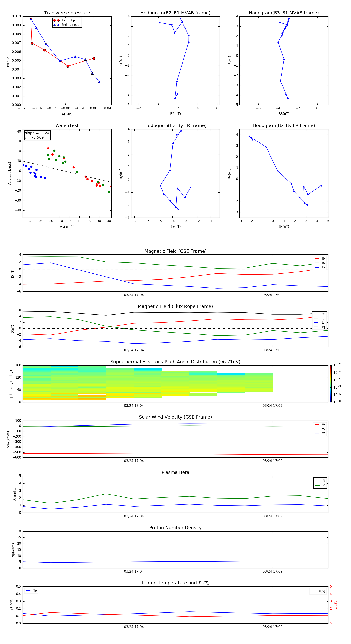The image size is (351, 644).
Task: Select '|B|' in Flux Rope legend
Action: coord(320,327)
